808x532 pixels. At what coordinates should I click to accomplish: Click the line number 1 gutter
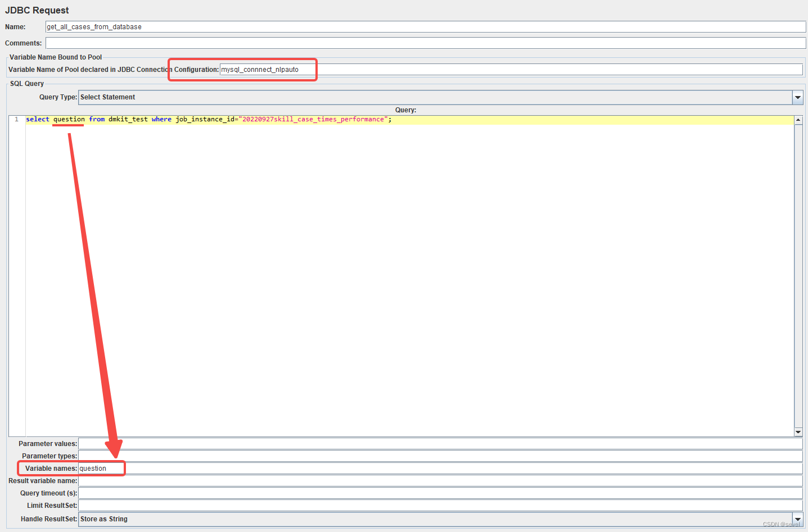[x=16, y=119]
